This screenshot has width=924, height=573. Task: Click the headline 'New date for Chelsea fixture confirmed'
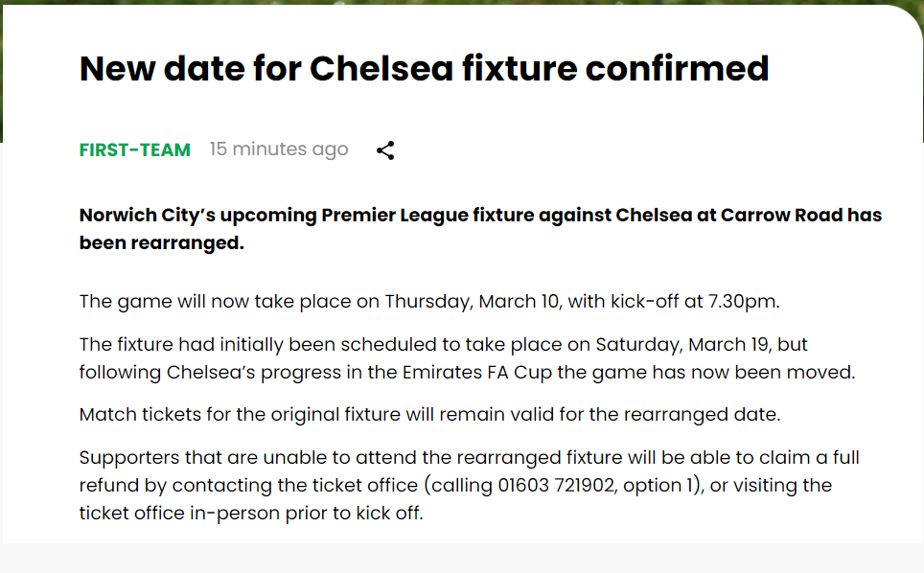tap(424, 69)
